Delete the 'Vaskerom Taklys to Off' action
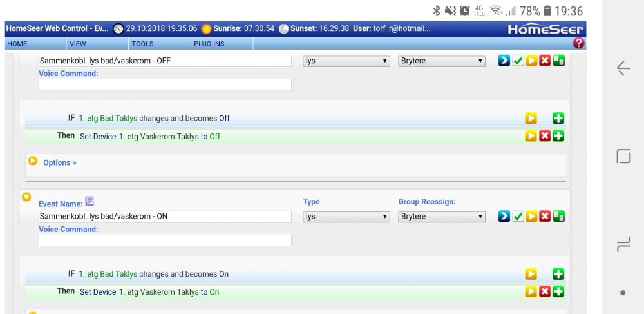The image size is (644, 314). pos(545,136)
